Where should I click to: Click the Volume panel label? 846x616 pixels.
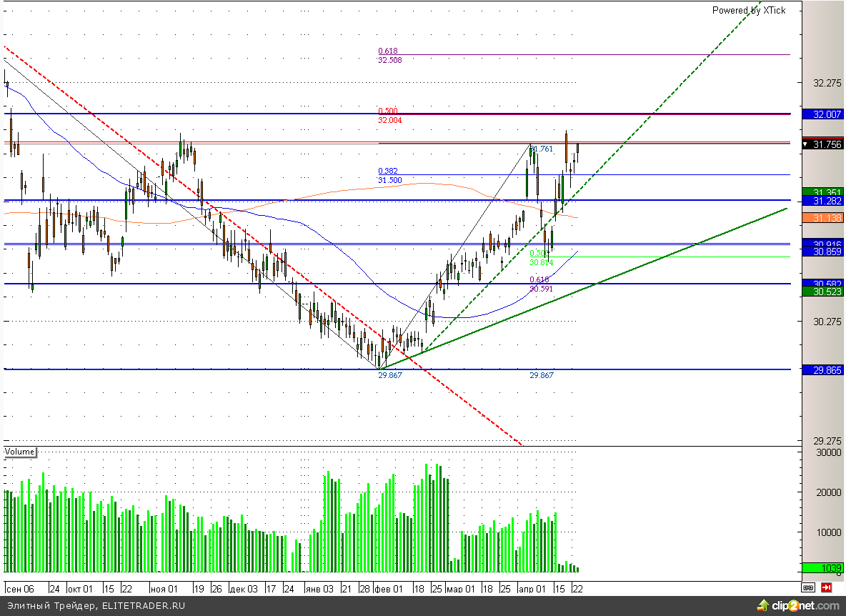20,452
